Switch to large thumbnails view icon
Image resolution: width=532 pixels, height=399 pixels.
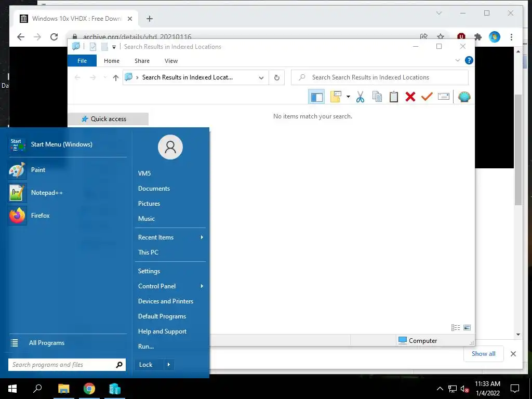tap(467, 327)
